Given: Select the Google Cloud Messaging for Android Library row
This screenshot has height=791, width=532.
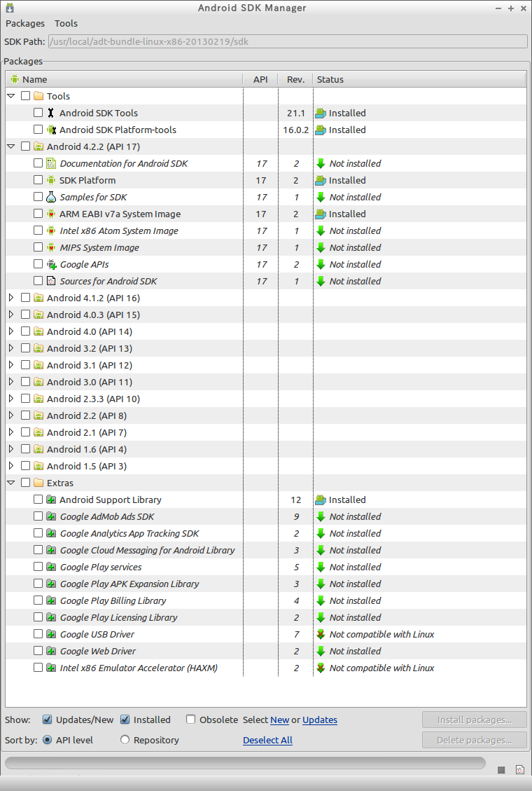Looking at the screenshot, I should click(x=266, y=551).
